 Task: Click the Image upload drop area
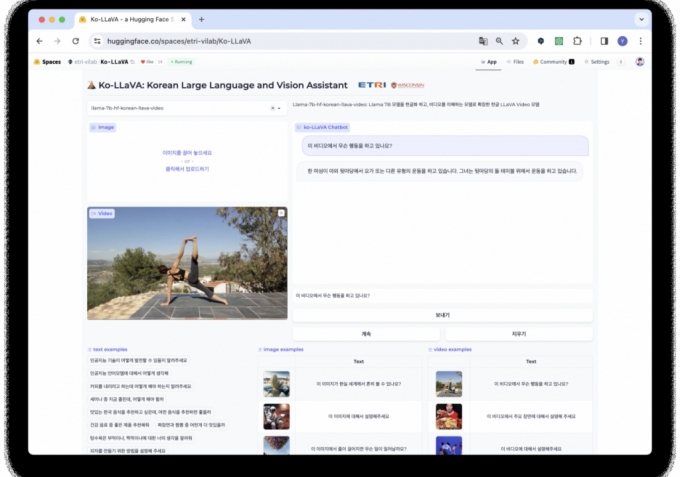pos(187,161)
